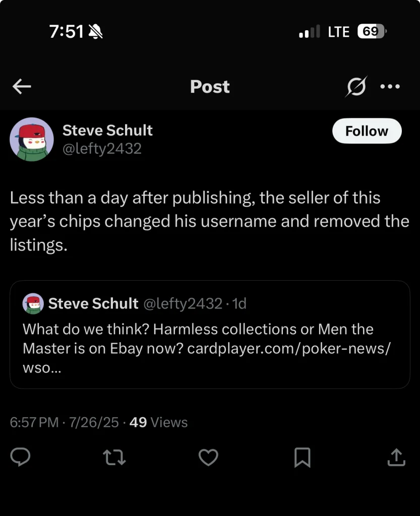Viewport: 420px width, 516px height.
Task: Like the post with heart icon
Action: click(208, 457)
